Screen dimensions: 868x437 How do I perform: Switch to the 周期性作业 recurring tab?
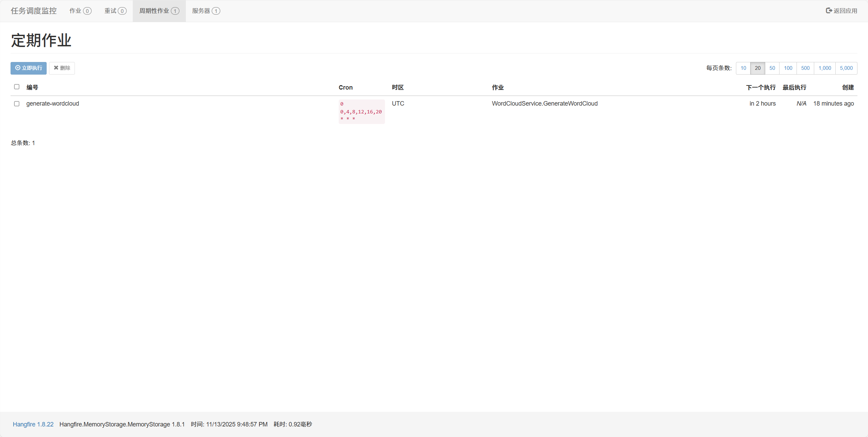[x=159, y=11]
